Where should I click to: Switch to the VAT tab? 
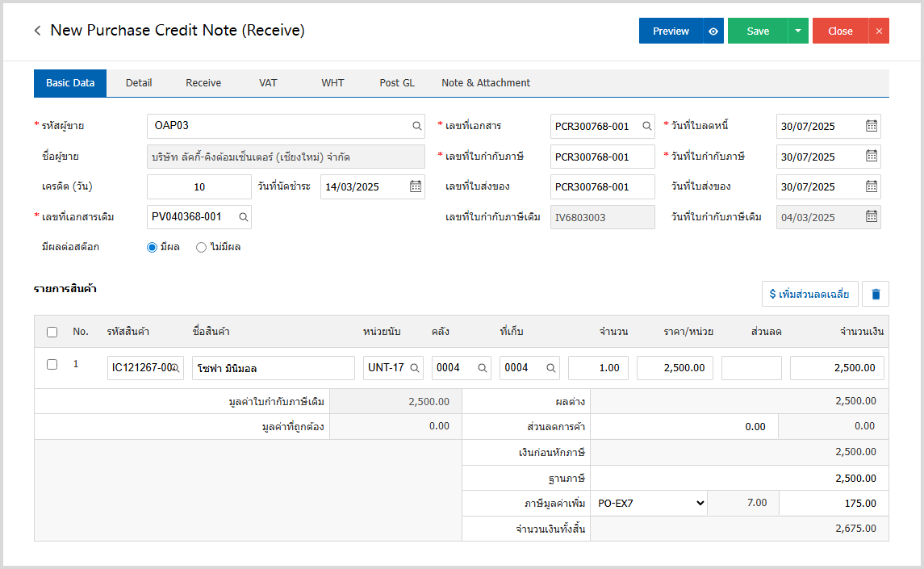[268, 83]
